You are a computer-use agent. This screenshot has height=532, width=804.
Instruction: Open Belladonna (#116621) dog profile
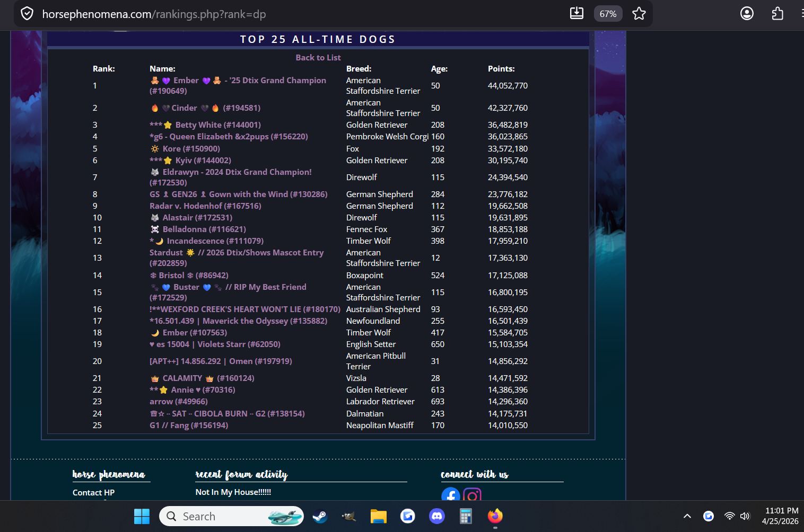click(198, 229)
